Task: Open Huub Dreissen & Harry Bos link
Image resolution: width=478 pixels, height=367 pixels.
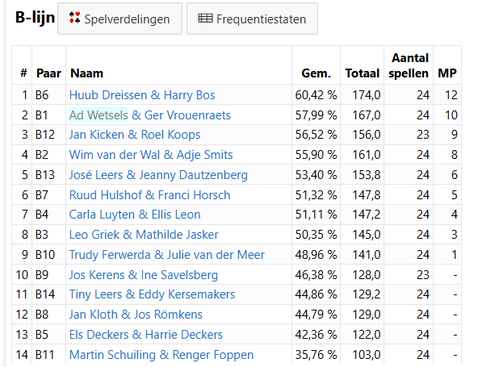Action: pos(142,95)
